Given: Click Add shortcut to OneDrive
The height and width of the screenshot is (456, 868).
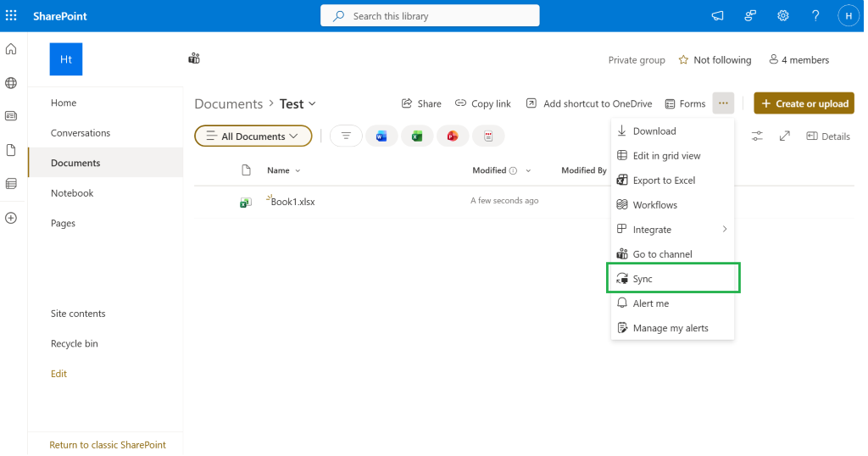Looking at the screenshot, I should (x=589, y=103).
